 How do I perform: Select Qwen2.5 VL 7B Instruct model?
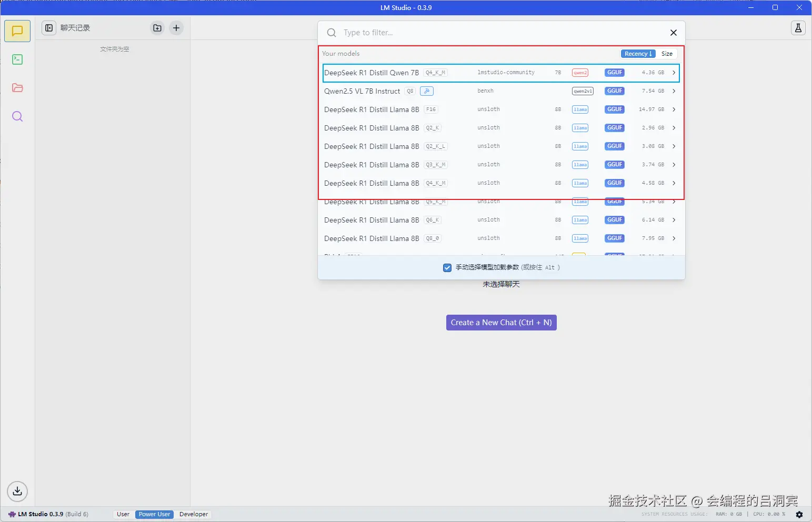pos(501,91)
